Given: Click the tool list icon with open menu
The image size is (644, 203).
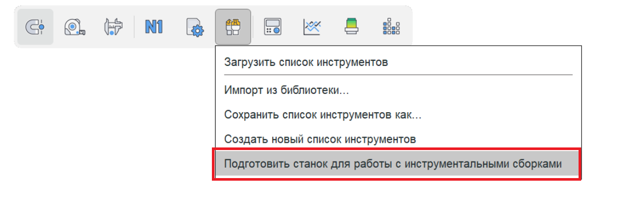Looking at the screenshot, I should 233,26.
